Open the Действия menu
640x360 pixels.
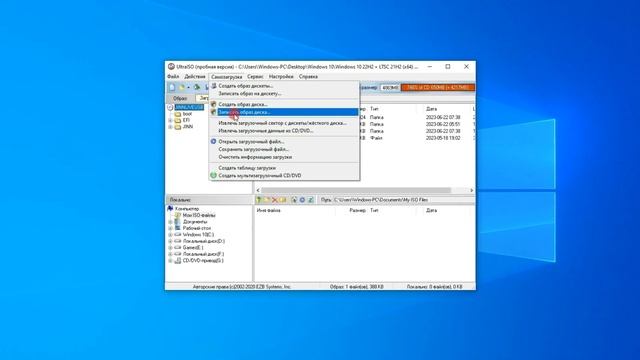click(195, 77)
